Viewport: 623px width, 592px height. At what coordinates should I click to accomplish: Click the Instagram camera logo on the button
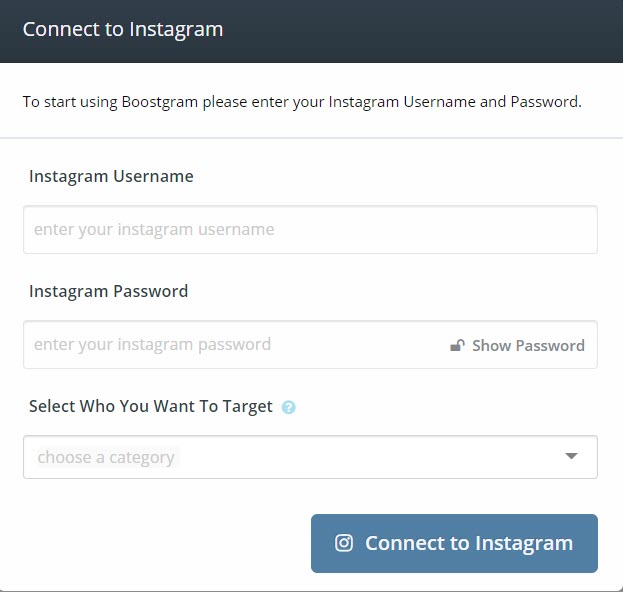tap(344, 543)
